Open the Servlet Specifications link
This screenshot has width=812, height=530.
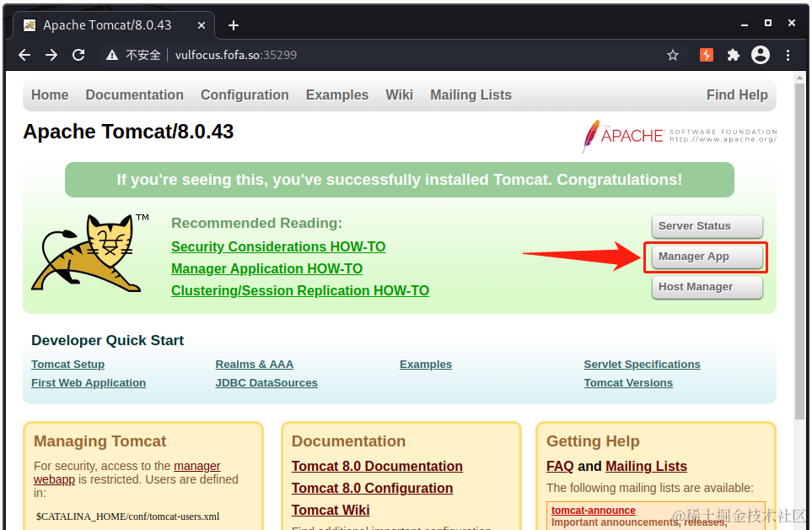[x=643, y=365]
